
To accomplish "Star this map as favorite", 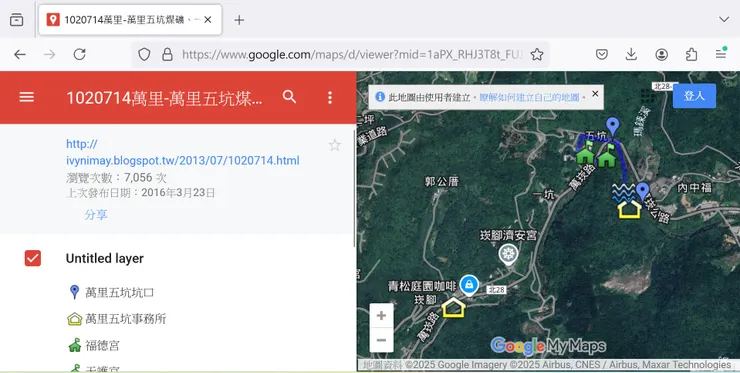I will (335, 144).
